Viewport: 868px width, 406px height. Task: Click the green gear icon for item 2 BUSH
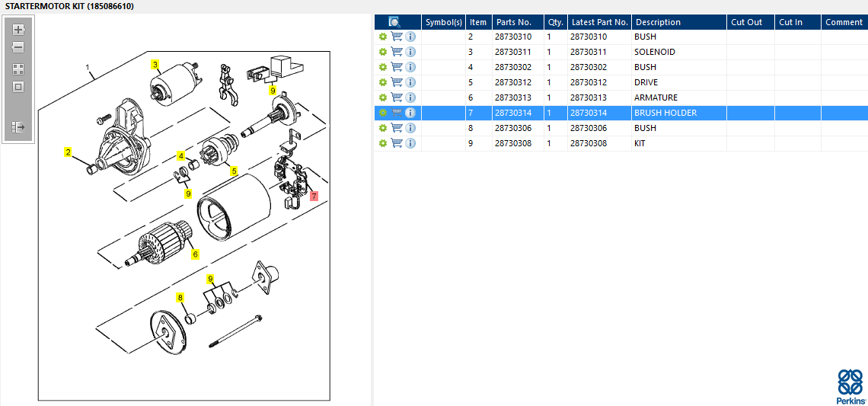point(382,37)
